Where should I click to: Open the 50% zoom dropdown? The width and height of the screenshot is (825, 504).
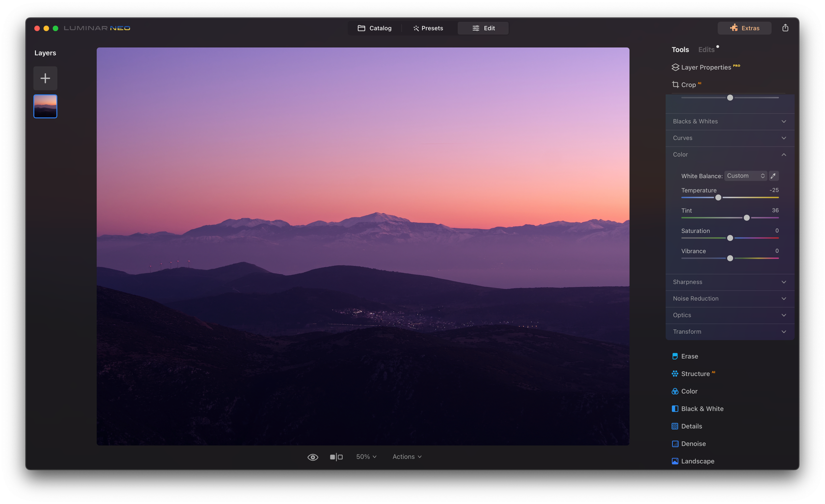(x=366, y=457)
